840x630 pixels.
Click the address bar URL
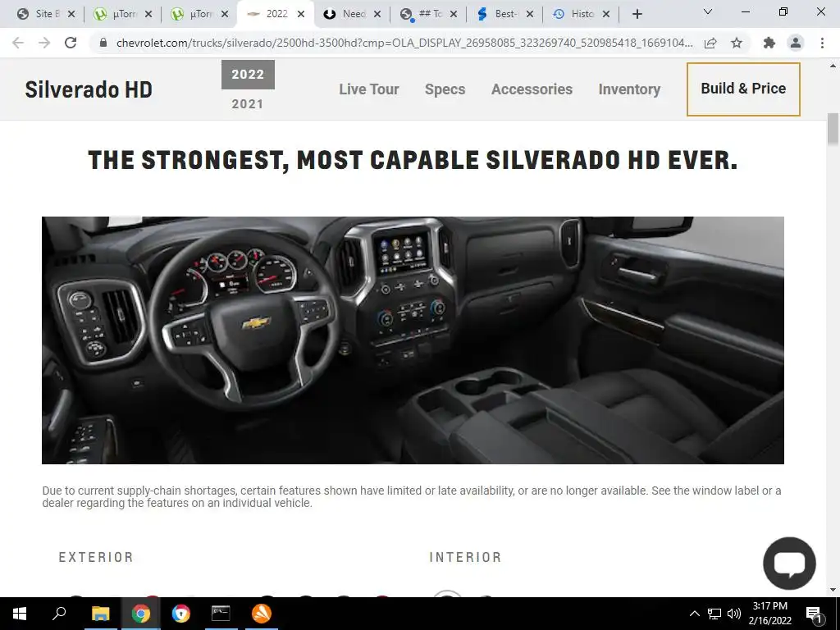tap(404, 43)
